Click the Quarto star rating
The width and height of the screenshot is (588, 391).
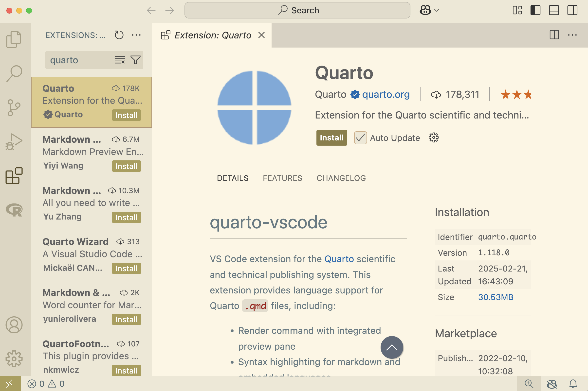point(516,95)
